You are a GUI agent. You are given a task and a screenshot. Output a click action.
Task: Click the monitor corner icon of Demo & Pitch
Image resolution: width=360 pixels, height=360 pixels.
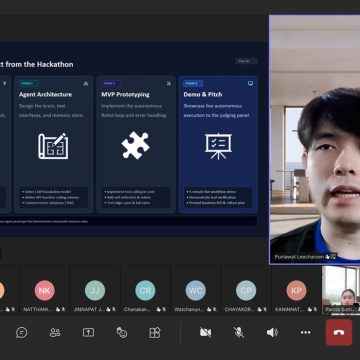point(250,83)
